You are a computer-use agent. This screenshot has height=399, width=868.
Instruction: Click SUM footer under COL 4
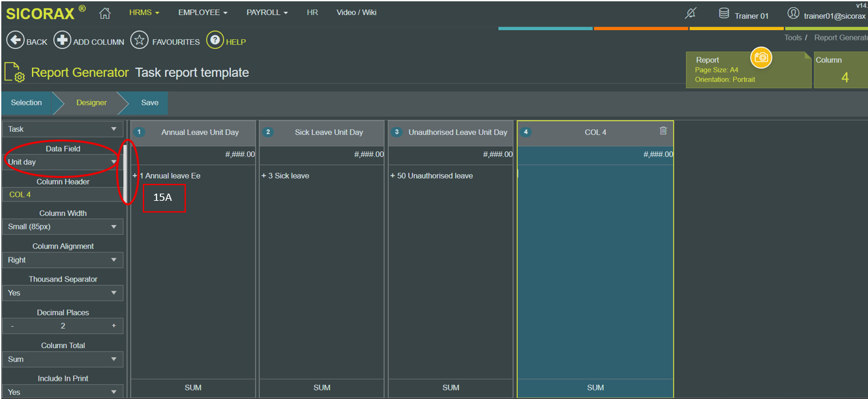coord(595,388)
